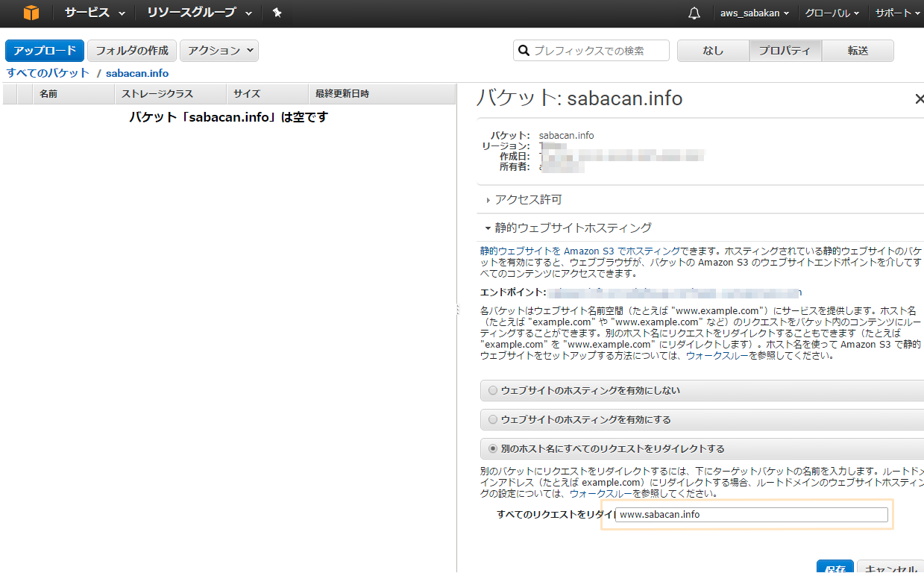
Task: Click the pin icon in the top bar
Action: (x=277, y=13)
